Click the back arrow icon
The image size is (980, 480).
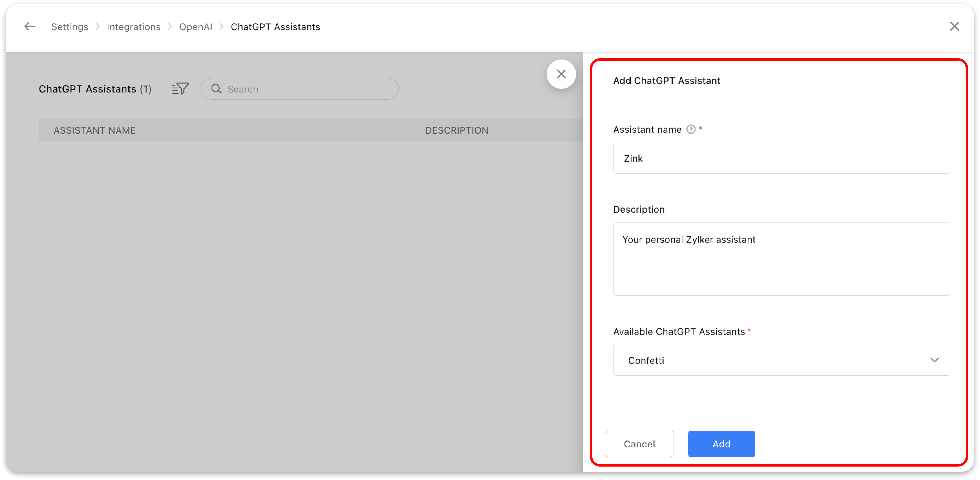(30, 27)
